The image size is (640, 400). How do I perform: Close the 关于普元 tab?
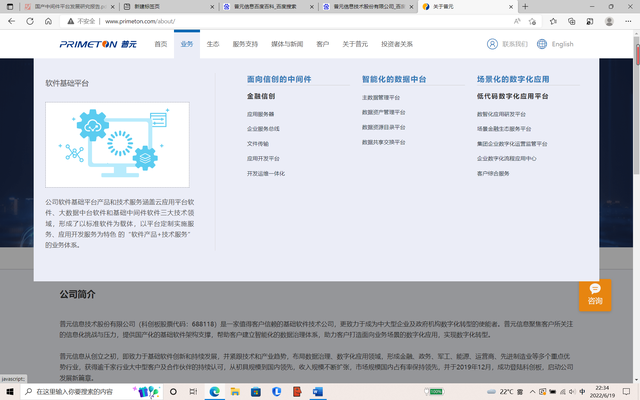pos(511,7)
